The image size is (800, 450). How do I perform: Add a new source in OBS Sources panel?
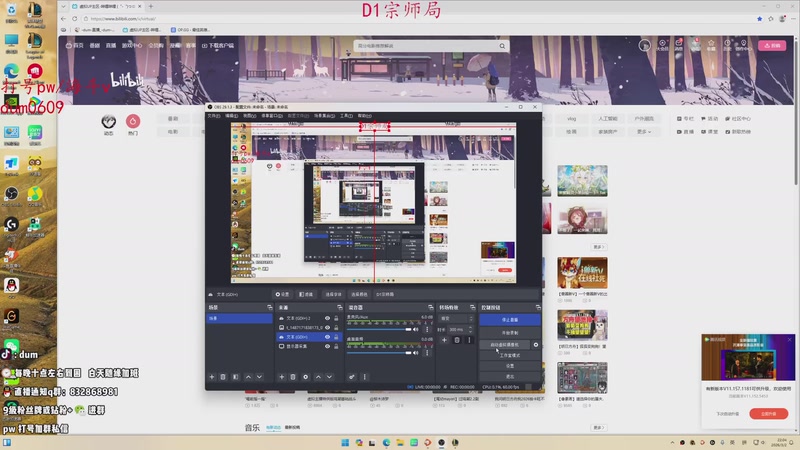281,377
